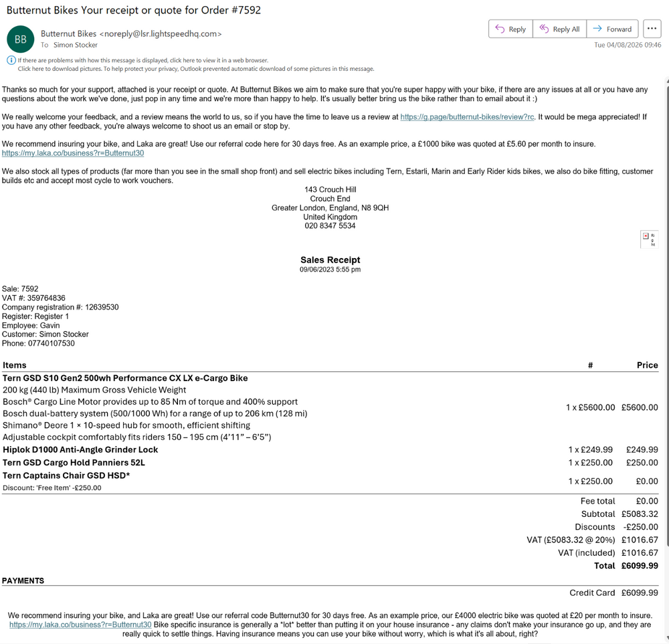Click 'Register: Register 1' line

click(35, 316)
